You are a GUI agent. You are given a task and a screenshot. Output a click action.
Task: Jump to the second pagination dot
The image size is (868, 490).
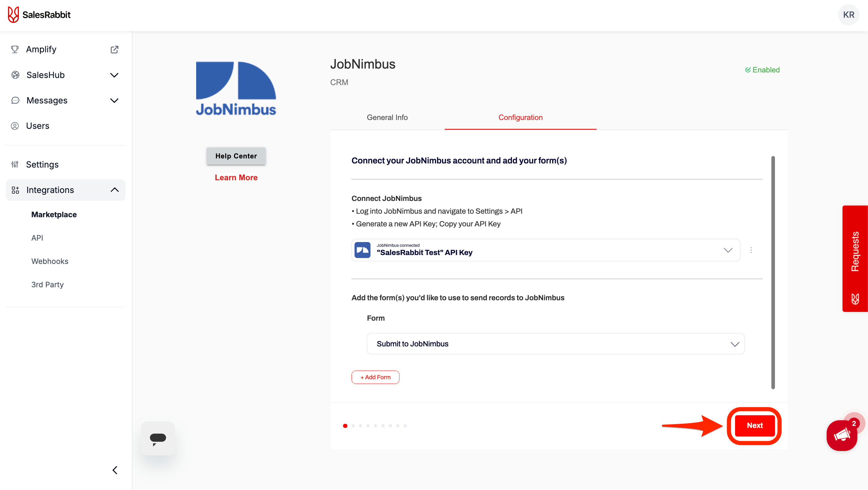pyautogui.click(x=353, y=426)
